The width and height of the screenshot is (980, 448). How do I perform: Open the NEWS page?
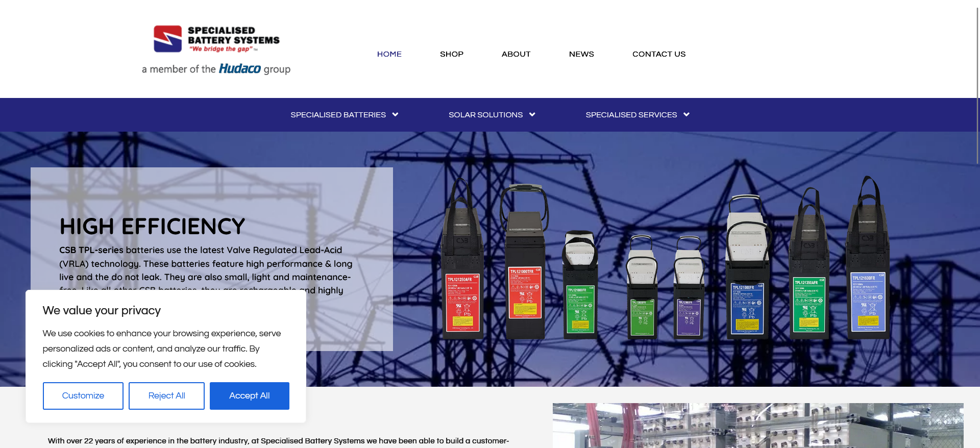pyautogui.click(x=581, y=54)
